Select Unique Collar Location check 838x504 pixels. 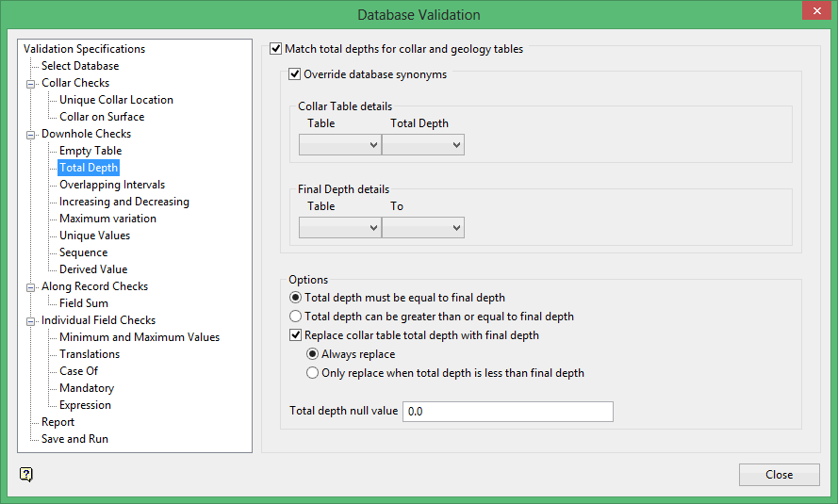tap(116, 100)
